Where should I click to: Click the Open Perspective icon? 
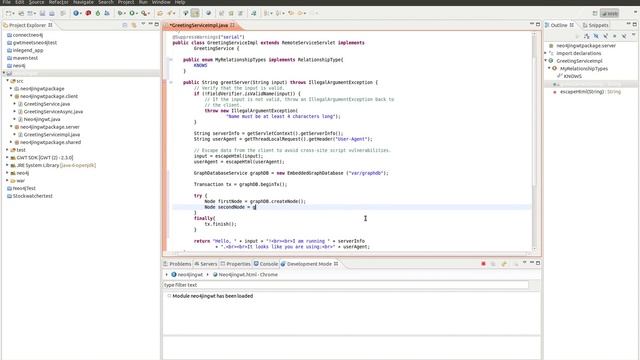(x=595, y=13)
